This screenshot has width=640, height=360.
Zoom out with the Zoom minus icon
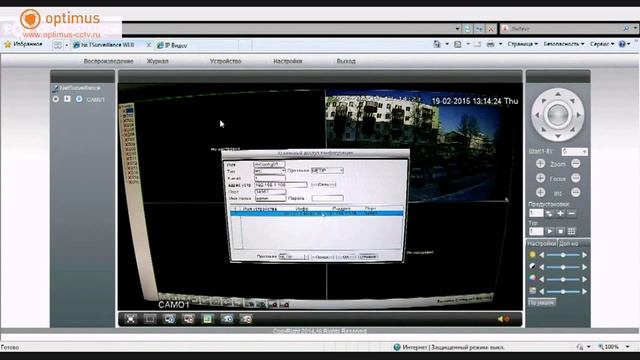click(x=576, y=164)
